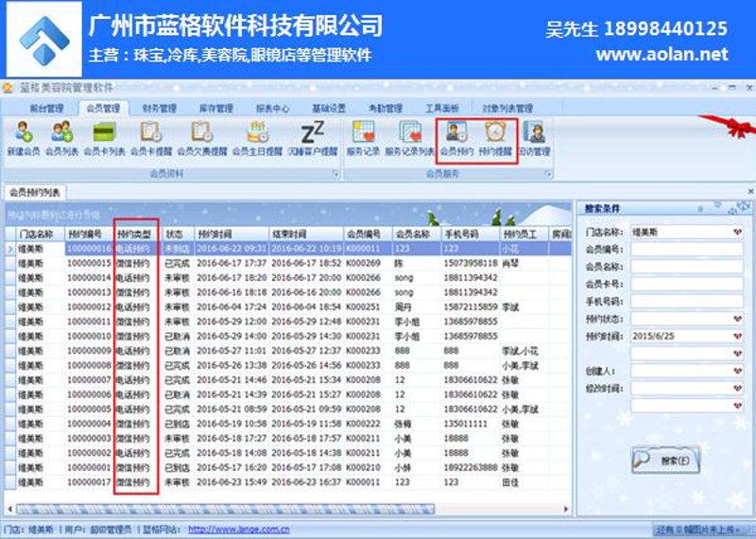Click the 会员卡提醒 reminder icon
This screenshot has height=539, width=756.
click(x=151, y=138)
